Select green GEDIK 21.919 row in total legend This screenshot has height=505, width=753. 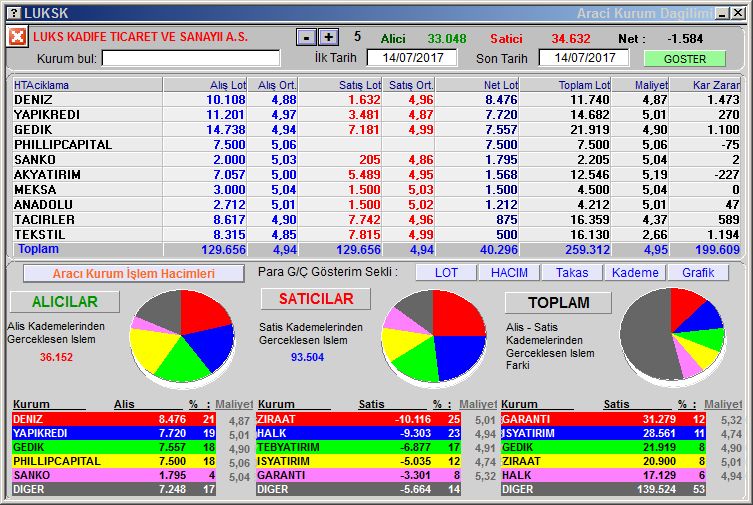click(603, 447)
